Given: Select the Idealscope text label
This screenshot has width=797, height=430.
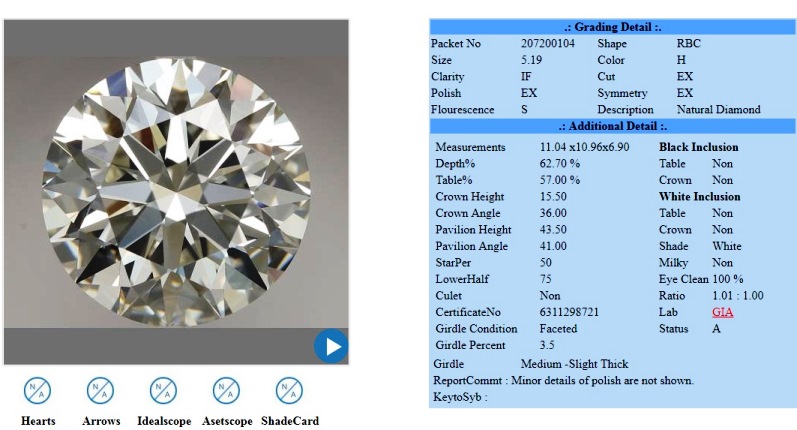Looking at the screenshot, I should pyautogui.click(x=163, y=421).
